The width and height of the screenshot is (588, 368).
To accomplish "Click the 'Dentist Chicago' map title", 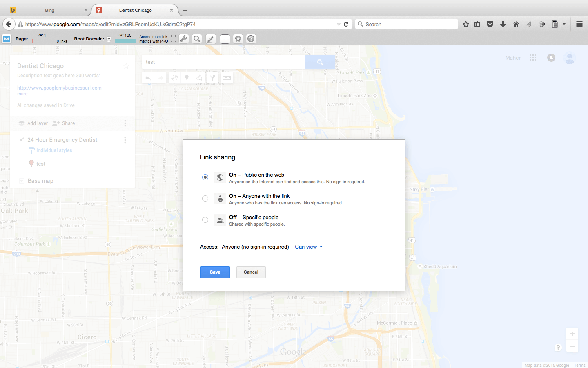I will tap(40, 66).
